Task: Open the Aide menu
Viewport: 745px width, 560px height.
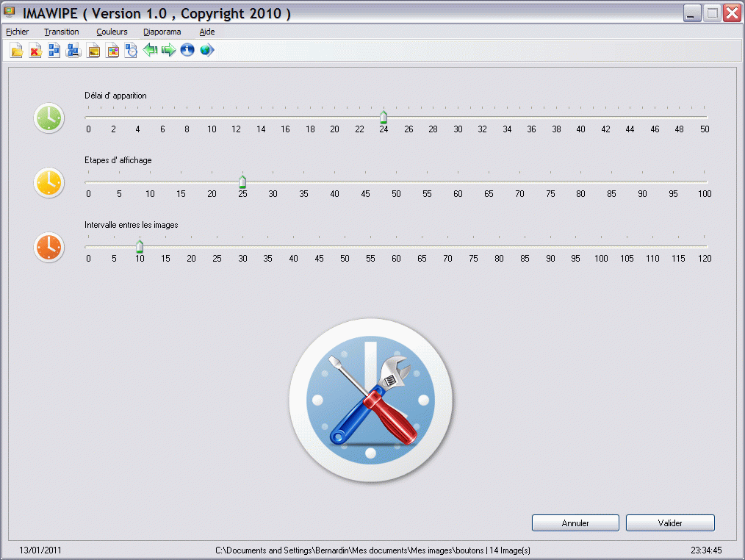Action: click(206, 32)
